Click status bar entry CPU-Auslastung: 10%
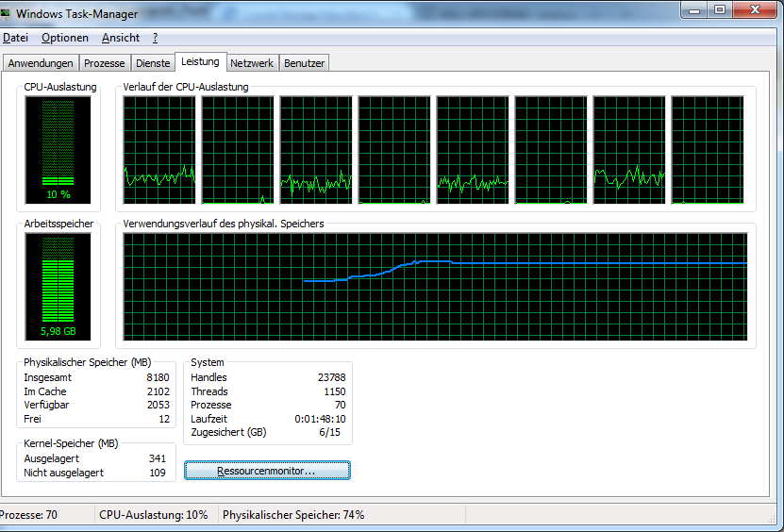The image size is (784, 532). (x=154, y=514)
